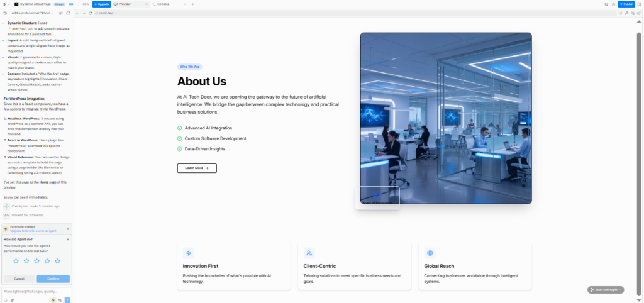Rate the agent with the third star
The image size is (644, 303).
coord(36,261)
